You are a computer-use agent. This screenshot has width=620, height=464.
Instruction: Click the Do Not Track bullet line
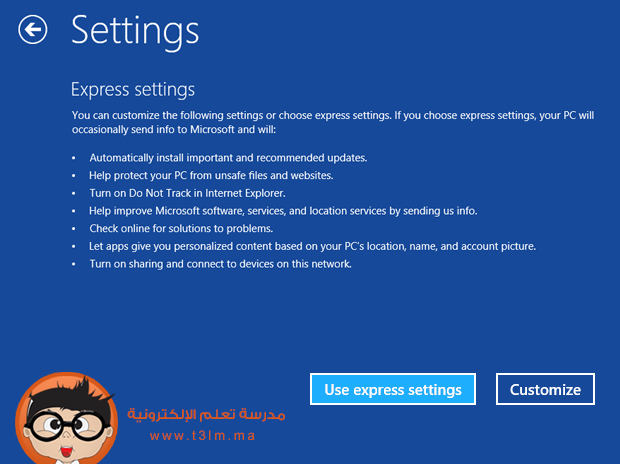pos(187,193)
